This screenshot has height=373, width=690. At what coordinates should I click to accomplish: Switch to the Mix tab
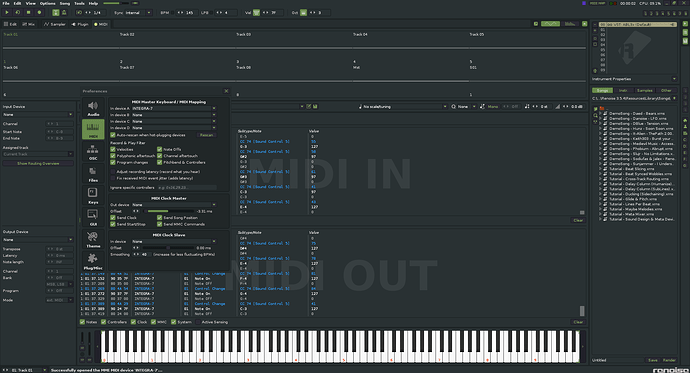(28, 24)
